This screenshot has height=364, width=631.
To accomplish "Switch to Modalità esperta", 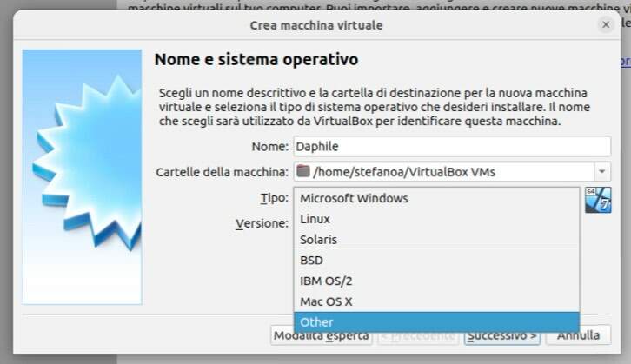I will 321,336.
